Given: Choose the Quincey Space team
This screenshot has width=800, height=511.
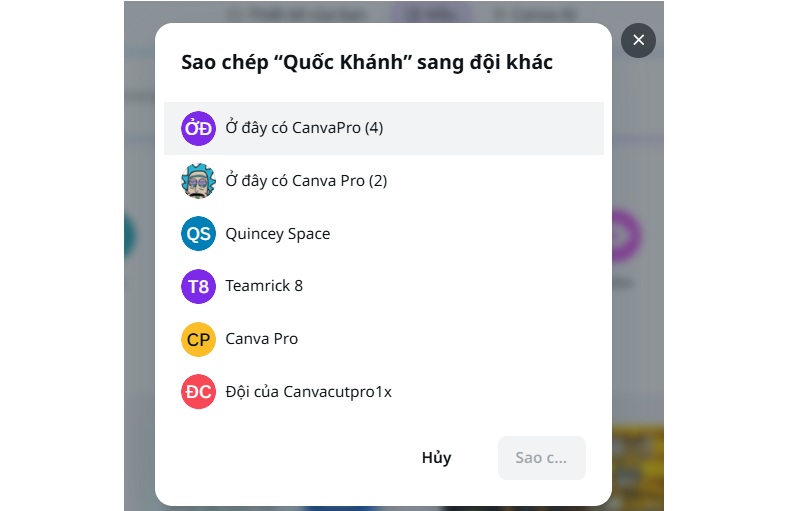Looking at the screenshot, I should click(277, 234).
